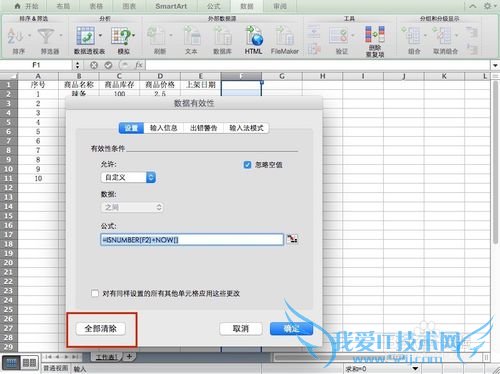The height and width of the screenshot is (374, 500).
Task: Select column G header
Action: click(282, 76)
